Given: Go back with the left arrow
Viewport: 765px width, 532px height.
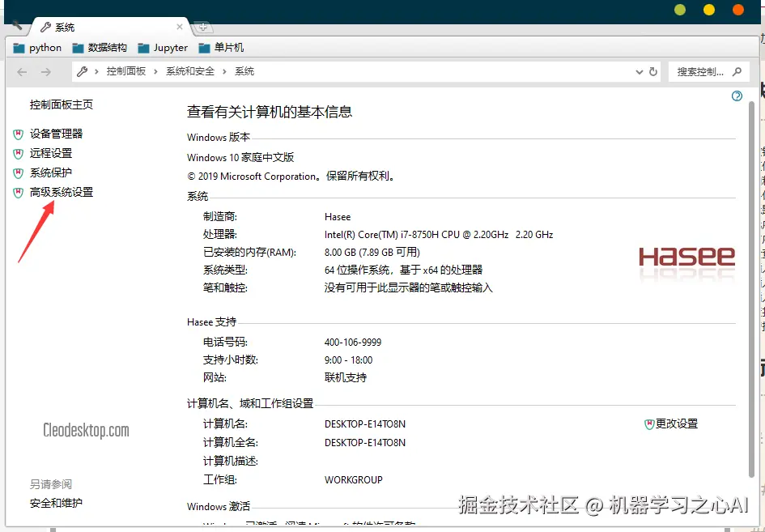Looking at the screenshot, I should tap(22, 72).
